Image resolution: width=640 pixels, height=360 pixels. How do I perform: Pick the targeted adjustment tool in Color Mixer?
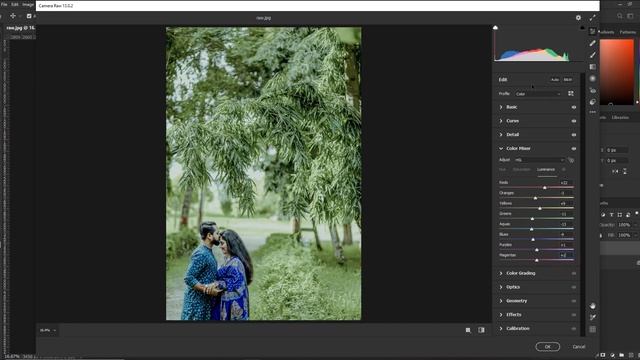pos(571,160)
